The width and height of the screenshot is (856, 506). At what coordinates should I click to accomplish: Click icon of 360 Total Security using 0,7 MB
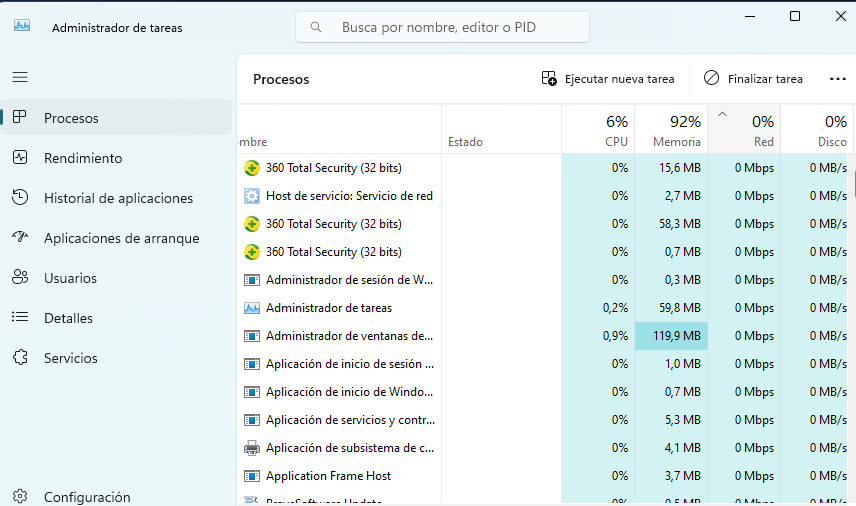[x=252, y=252]
